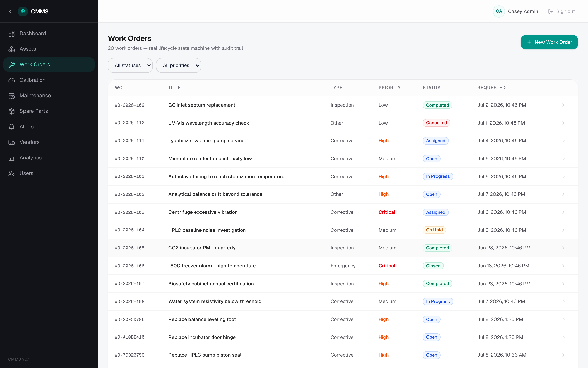Sign out of the application

click(561, 11)
